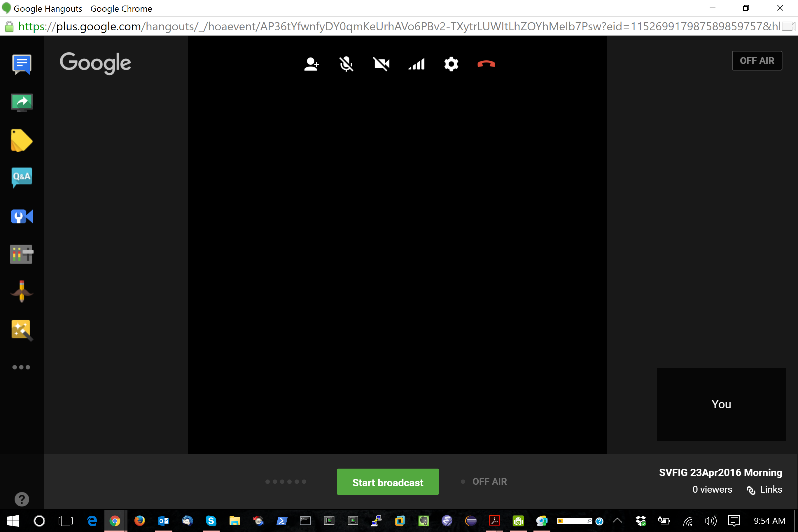
Task: Expand more apps with the ellipsis
Action: (x=21, y=367)
